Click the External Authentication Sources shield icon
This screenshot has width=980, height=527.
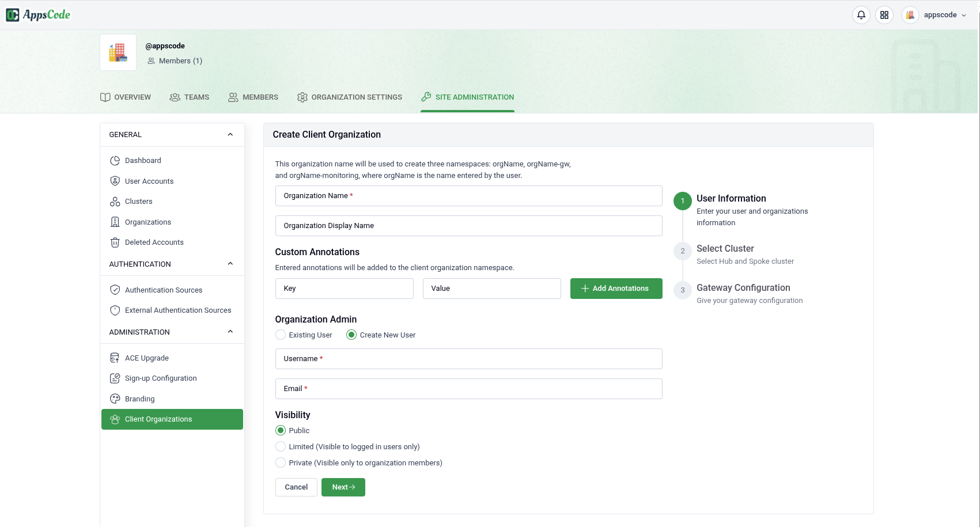click(115, 310)
